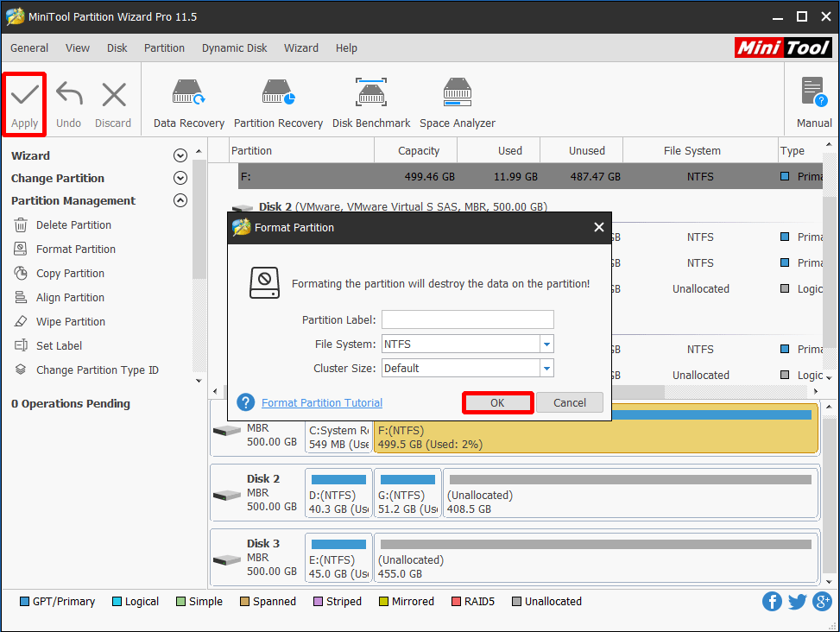The height and width of the screenshot is (632, 840).
Task: Confirm formatting by clicking OK
Action: pyautogui.click(x=497, y=402)
